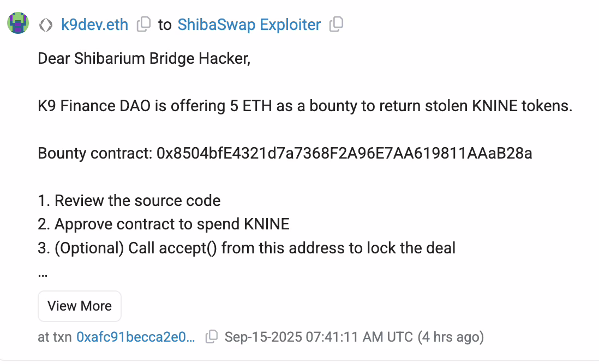Open the k9dev.eth address page
599x364 pixels.
95,25
